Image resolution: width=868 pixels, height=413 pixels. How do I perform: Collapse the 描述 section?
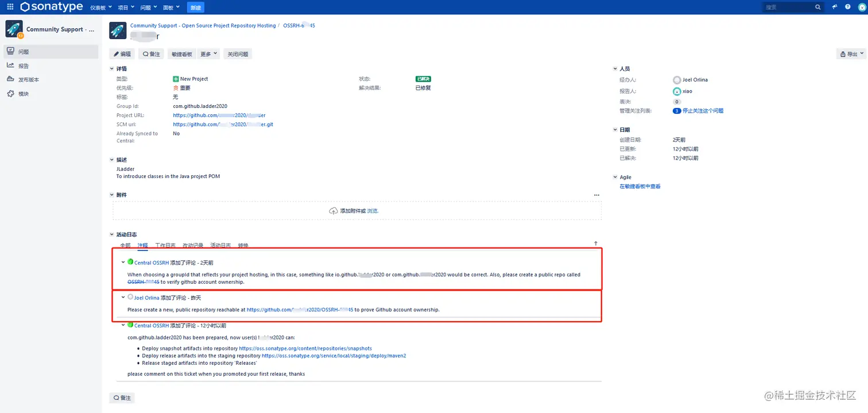point(112,160)
